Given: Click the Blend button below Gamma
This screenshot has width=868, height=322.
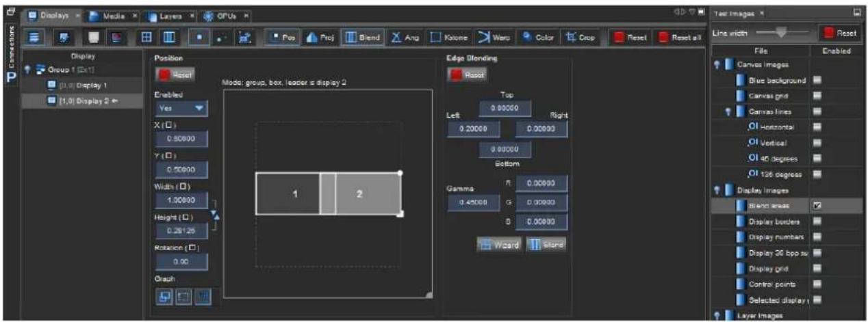Looking at the screenshot, I should point(547,245).
